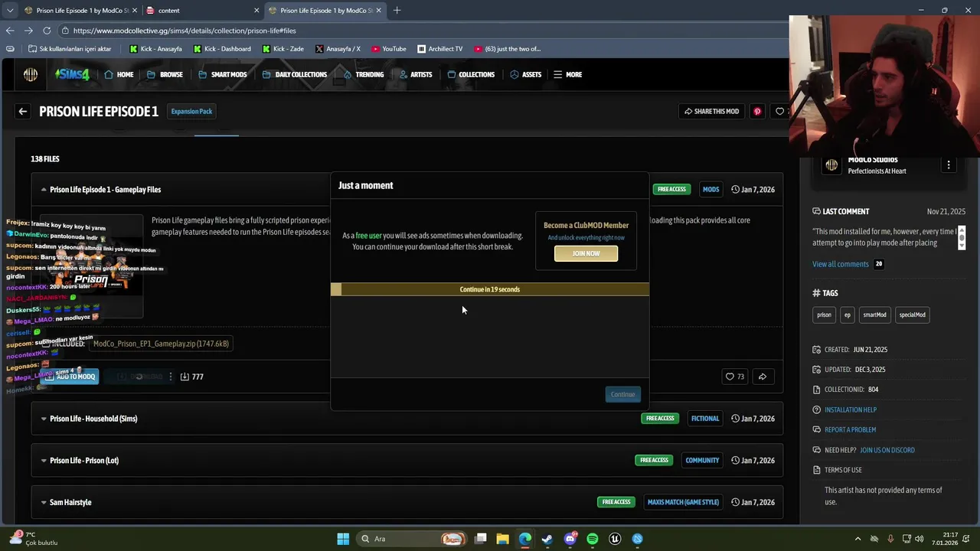
Task: Click the ModCo Studios avatar icon
Action: pyautogui.click(x=831, y=165)
